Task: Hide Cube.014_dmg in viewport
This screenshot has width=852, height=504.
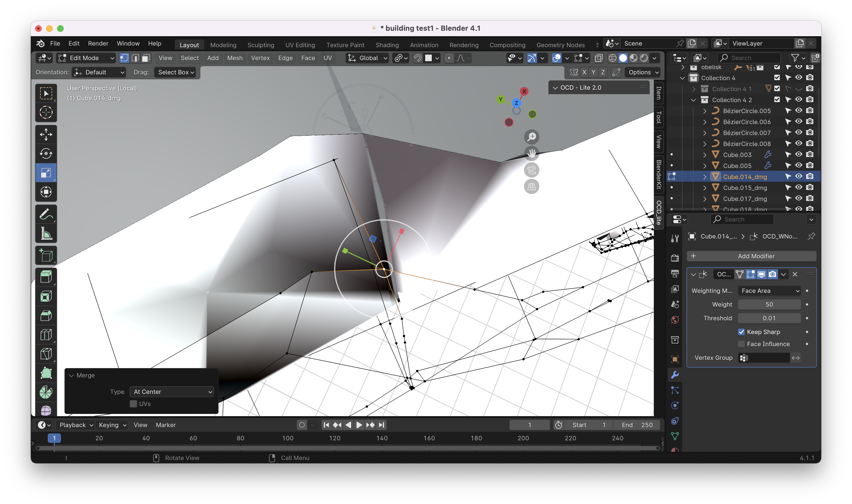Action: tap(799, 176)
